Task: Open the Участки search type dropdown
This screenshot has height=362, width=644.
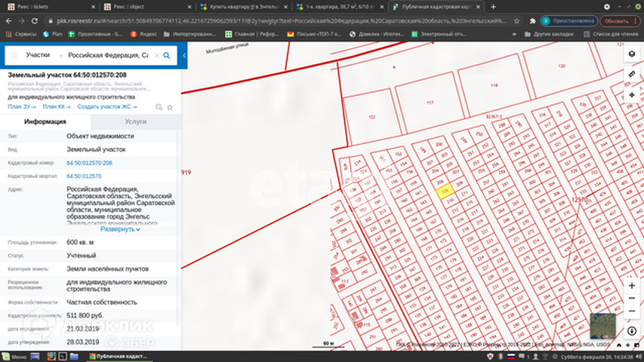Action: [44, 55]
